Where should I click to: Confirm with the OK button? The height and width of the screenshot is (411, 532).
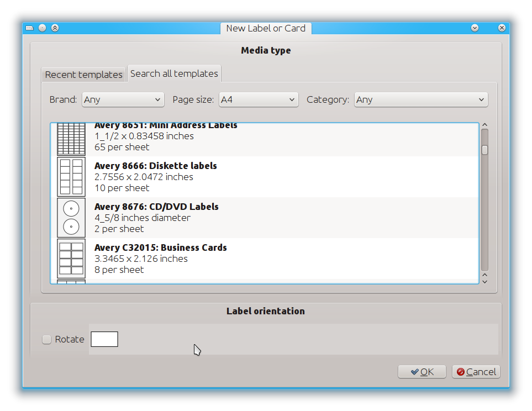(x=422, y=372)
